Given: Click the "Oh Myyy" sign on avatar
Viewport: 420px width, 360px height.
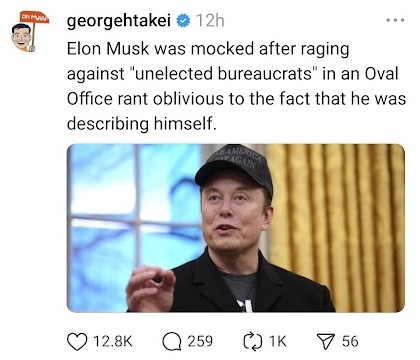Looking at the screenshot, I should pos(34,17).
